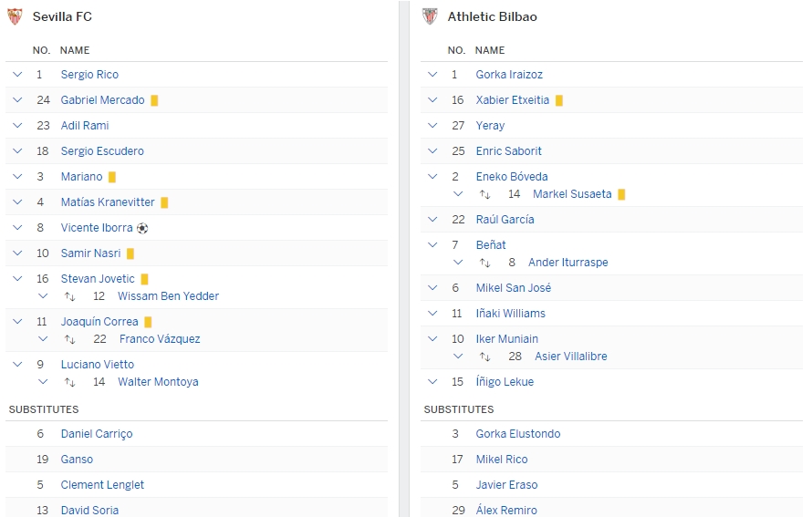Expand the chevron beside Walter Montoya
Image resolution: width=812 pixels, height=517 pixels.
coord(43,382)
